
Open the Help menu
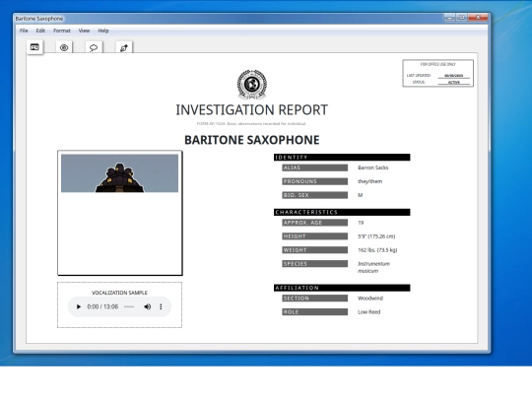point(103,31)
